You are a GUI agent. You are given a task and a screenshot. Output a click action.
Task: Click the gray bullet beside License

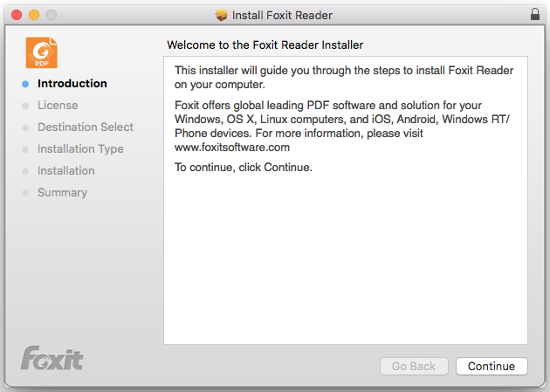point(25,106)
